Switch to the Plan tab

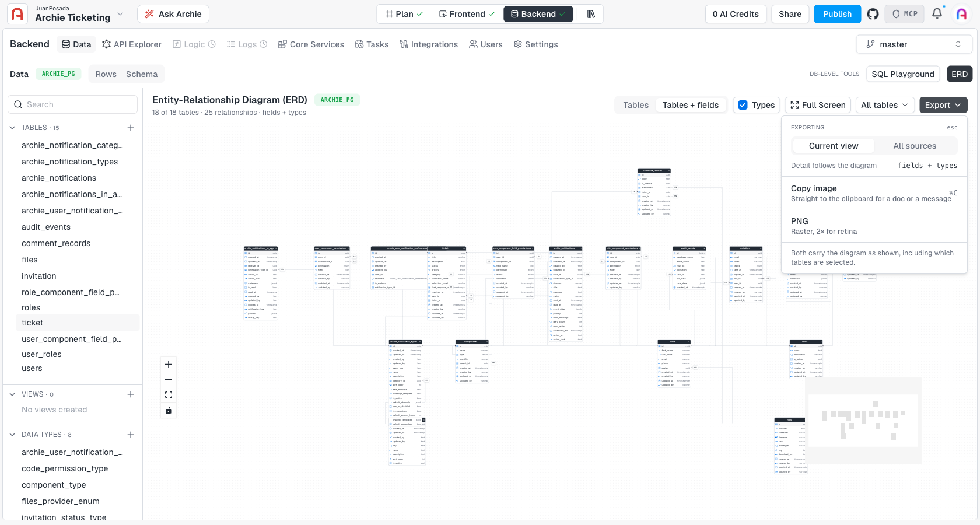tap(404, 14)
